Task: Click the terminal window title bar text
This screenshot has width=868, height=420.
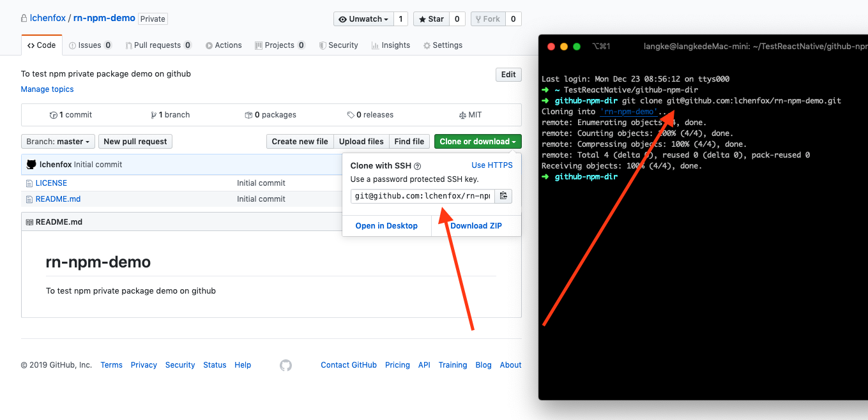Action: point(756,47)
